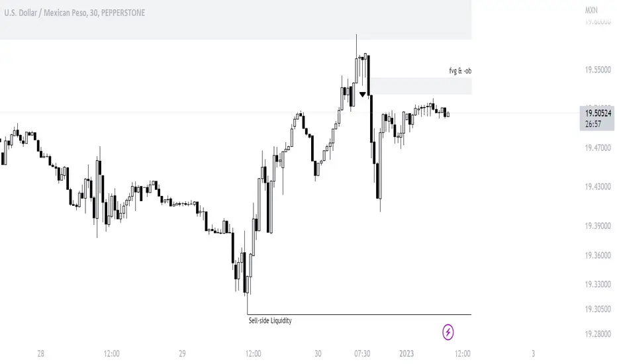Click the black down-arrow marker on chart
The image size is (617, 364).
362,95
